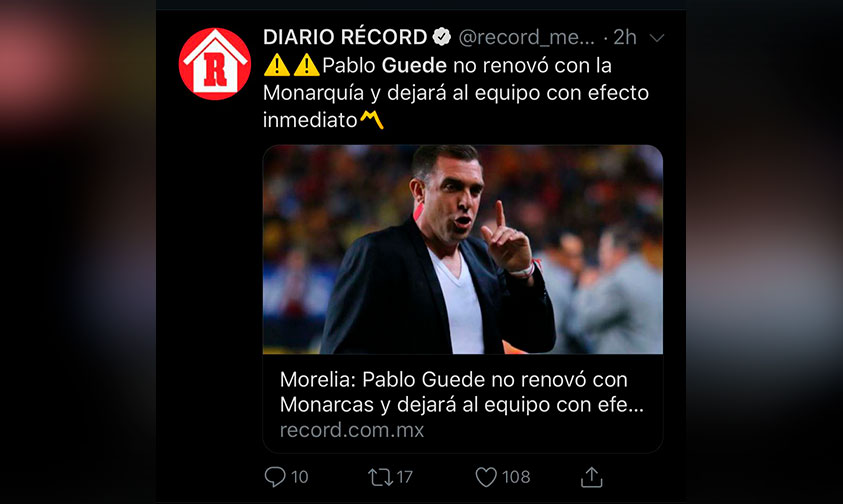Click the bold Guede word in tweet
The width and height of the screenshot is (843, 504).
coord(414,66)
